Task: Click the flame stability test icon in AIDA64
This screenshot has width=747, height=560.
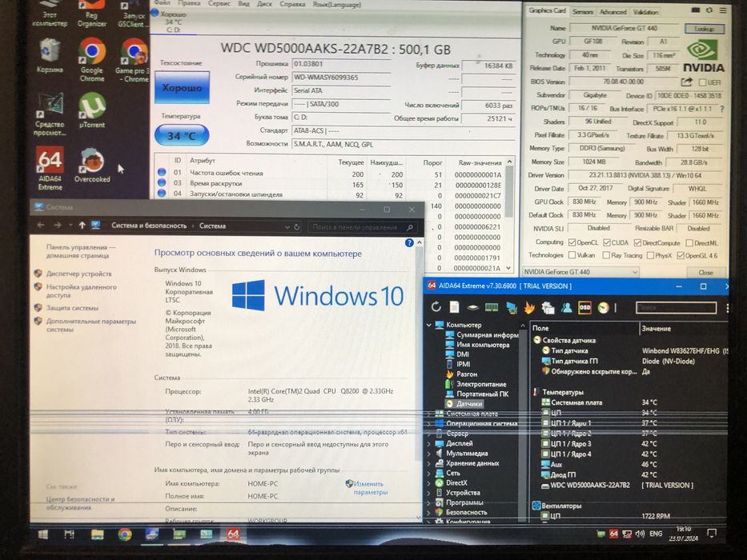Action: [x=529, y=308]
